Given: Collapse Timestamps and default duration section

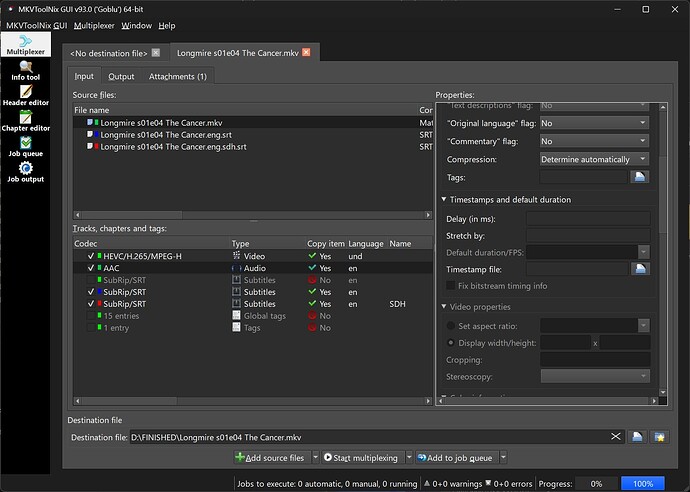Looking at the screenshot, I should (444, 199).
